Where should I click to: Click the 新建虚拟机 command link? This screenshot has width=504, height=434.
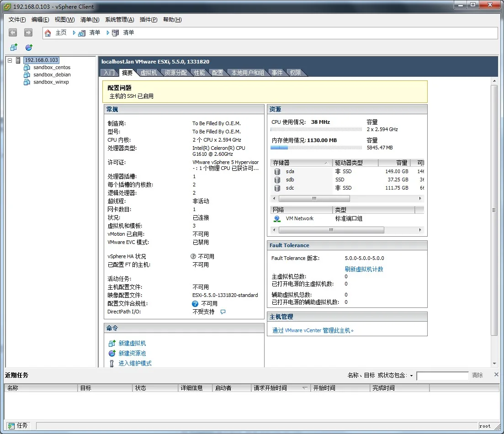[x=132, y=344]
